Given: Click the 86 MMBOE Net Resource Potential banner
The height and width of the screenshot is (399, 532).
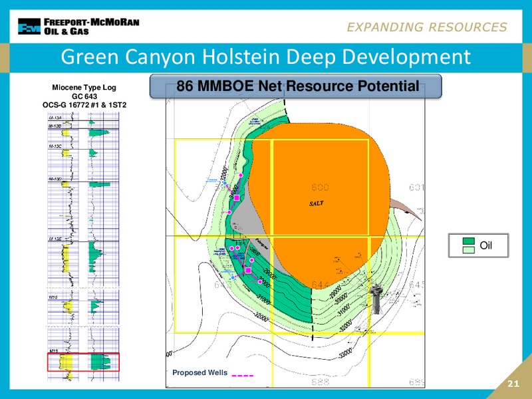Looking at the screenshot, I should click(x=296, y=86).
